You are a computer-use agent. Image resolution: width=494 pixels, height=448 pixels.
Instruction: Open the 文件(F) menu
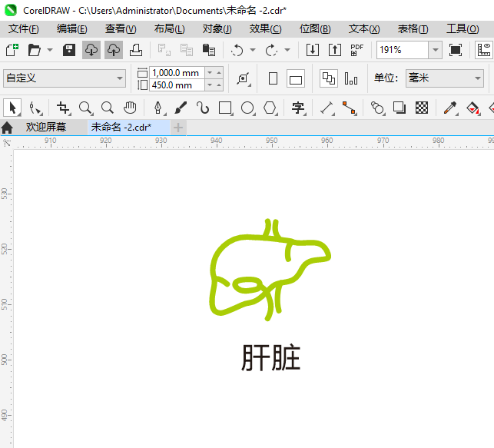click(24, 29)
